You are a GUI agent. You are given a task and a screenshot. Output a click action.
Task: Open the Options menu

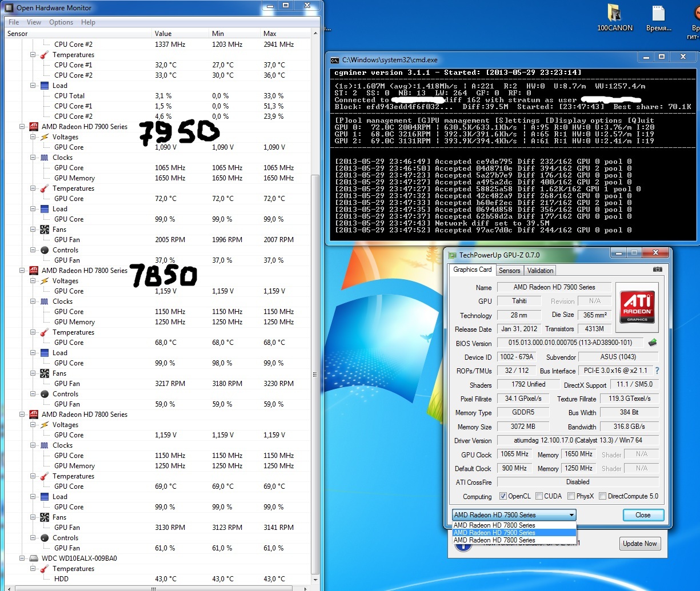61,22
